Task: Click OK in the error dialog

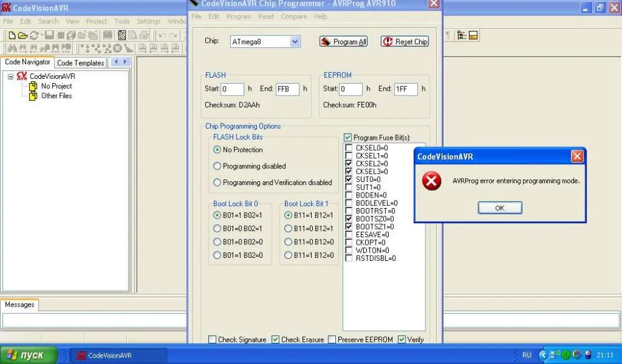Action: click(500, 207)
